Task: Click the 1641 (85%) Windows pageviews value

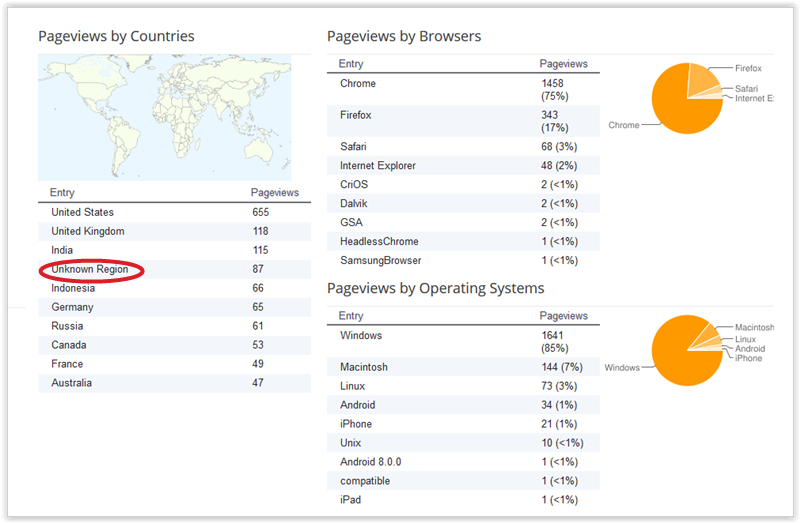Action: click(x=555, y=342)
